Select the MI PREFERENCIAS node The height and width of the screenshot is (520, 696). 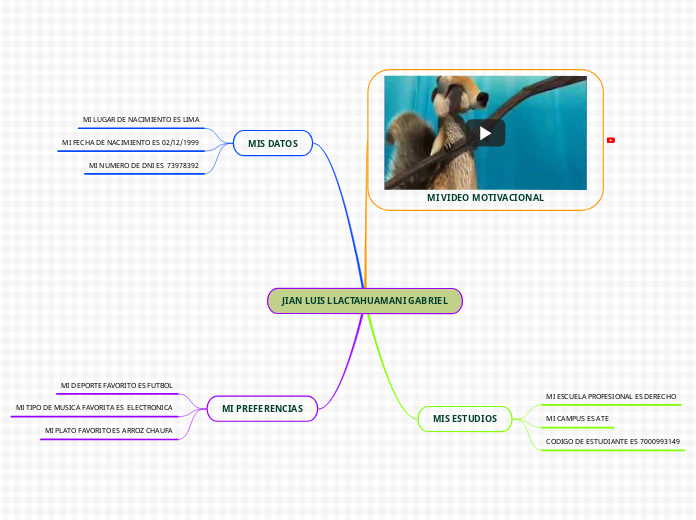click(x=262, y=408)
